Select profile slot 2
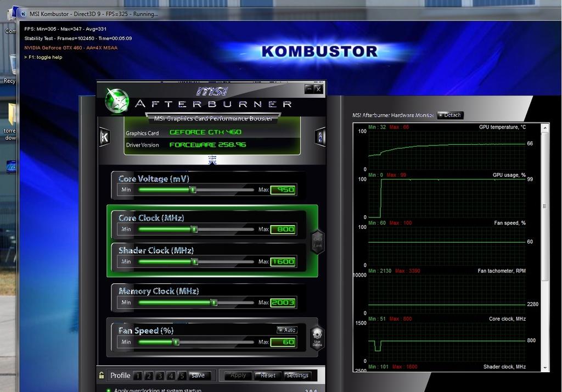This screenshot has width=562, height=392. [x=148, y=376]
